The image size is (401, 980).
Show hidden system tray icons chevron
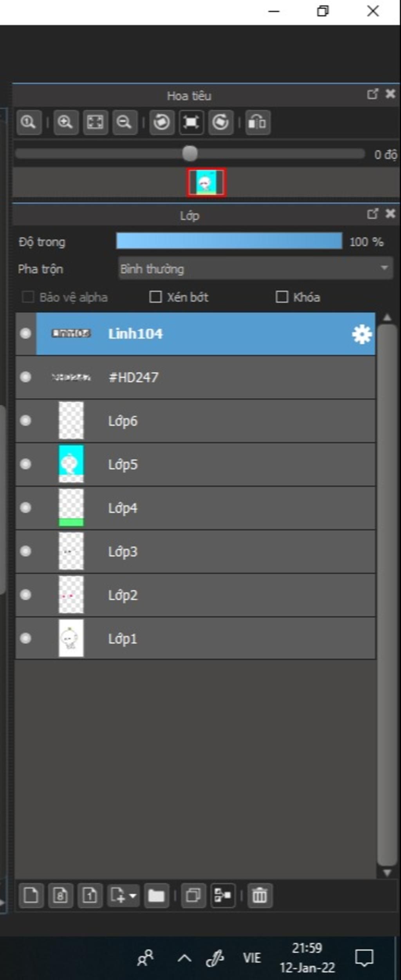tap(184, 958)
